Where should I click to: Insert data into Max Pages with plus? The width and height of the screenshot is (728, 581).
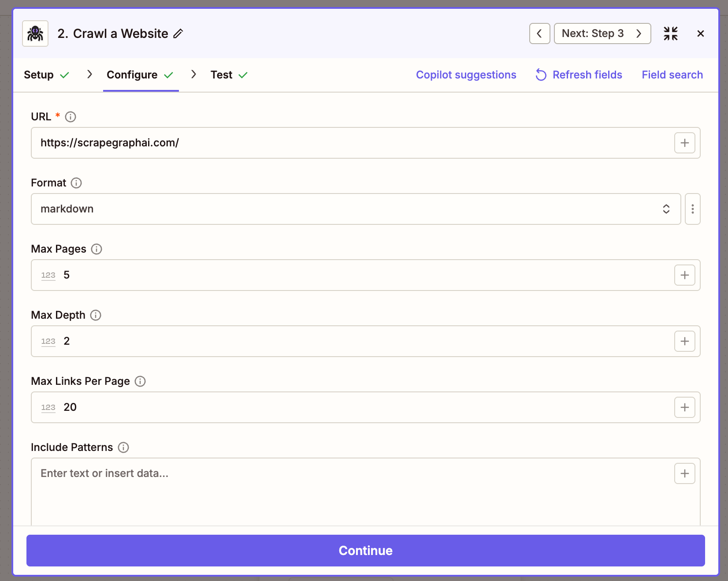click(x=684, y=275)
